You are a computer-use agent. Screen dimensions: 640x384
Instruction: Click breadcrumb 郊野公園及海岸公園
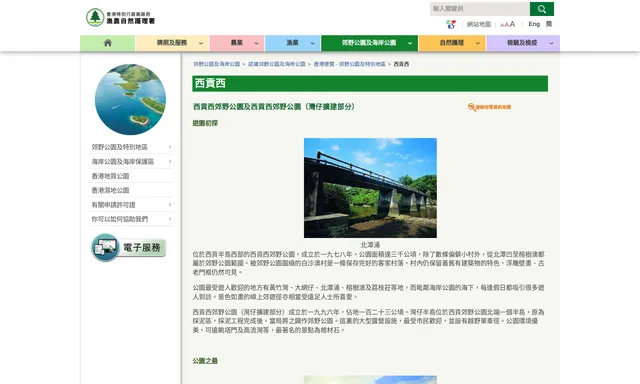click(x=216, y=64)
